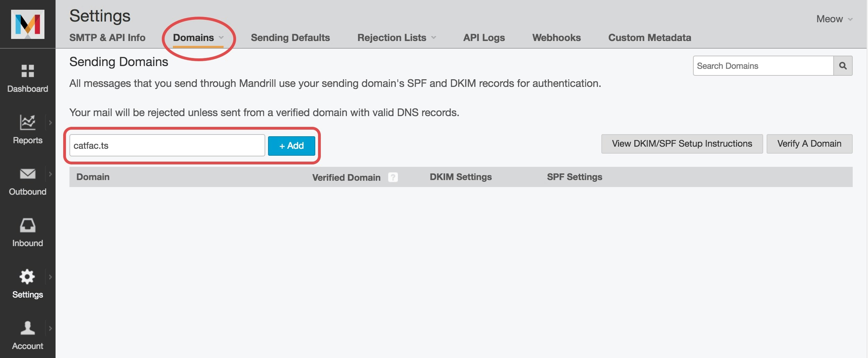Click the + Add domain button
The height and width of the screenshot is (358, 868).
coord(292,146)
